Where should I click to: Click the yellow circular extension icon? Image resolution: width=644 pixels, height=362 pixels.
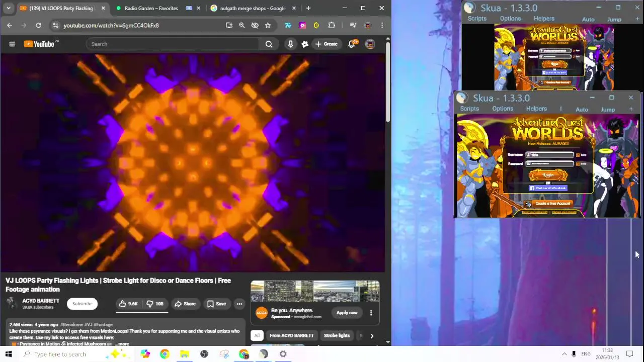pos(316,25)
